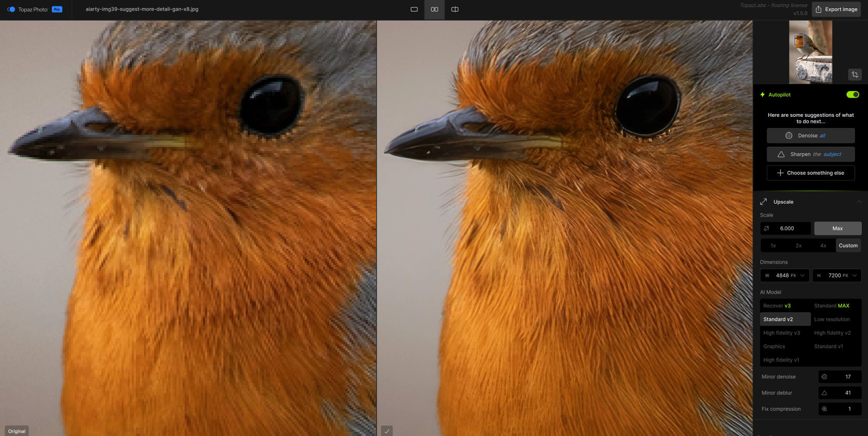Choose the Standard v2 AI model
This screenshot has width=868, height=436.
click(x=785, y=319)
